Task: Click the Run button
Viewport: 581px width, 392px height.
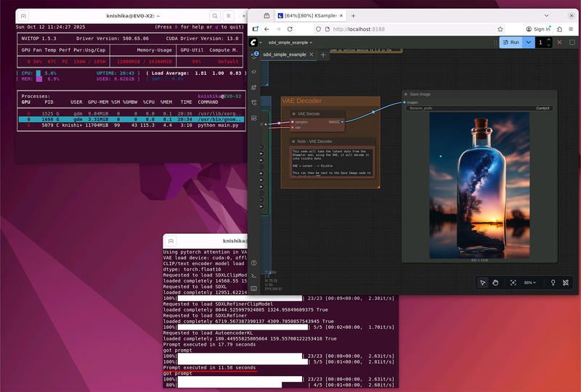Action: pos(511,42)
